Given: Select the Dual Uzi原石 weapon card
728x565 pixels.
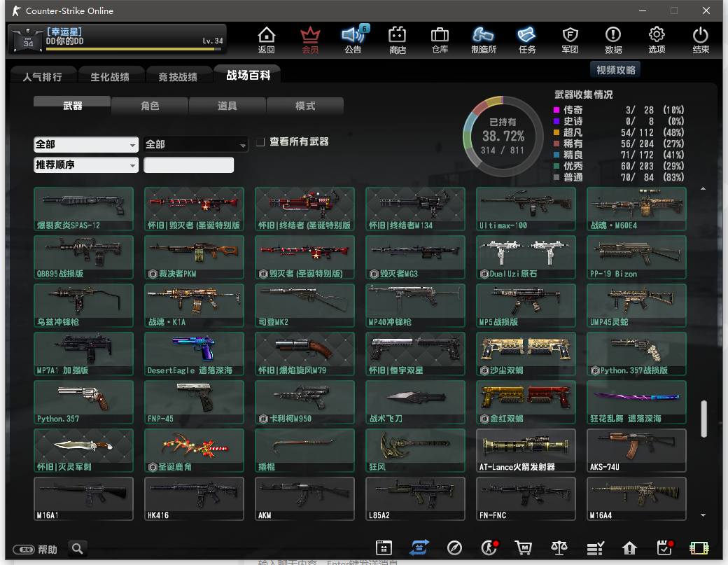Looking at the screenshot, I should point(526,257).
